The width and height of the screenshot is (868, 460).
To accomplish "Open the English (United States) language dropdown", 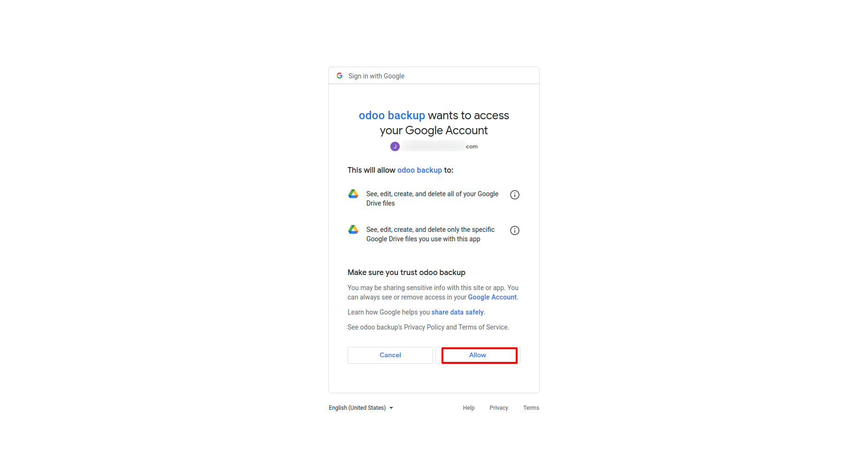I will coord(361,408).
